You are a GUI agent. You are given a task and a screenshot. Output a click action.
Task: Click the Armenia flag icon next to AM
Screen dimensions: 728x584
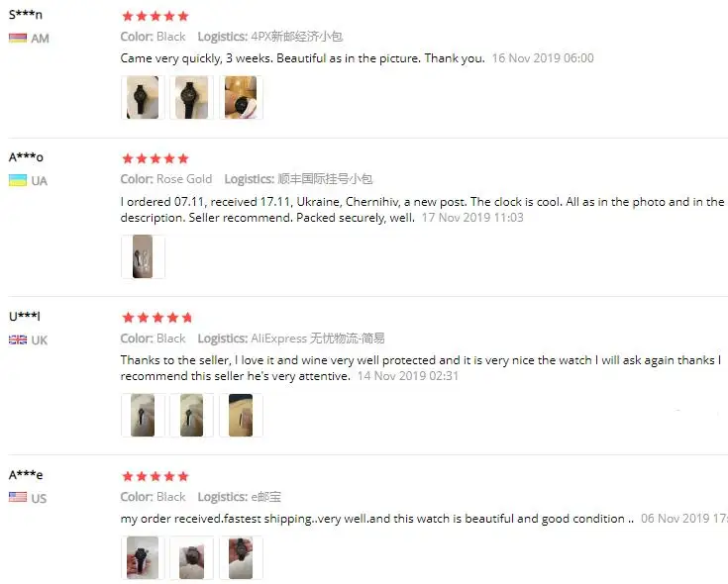pyautogui.click(x=18, y=38)
